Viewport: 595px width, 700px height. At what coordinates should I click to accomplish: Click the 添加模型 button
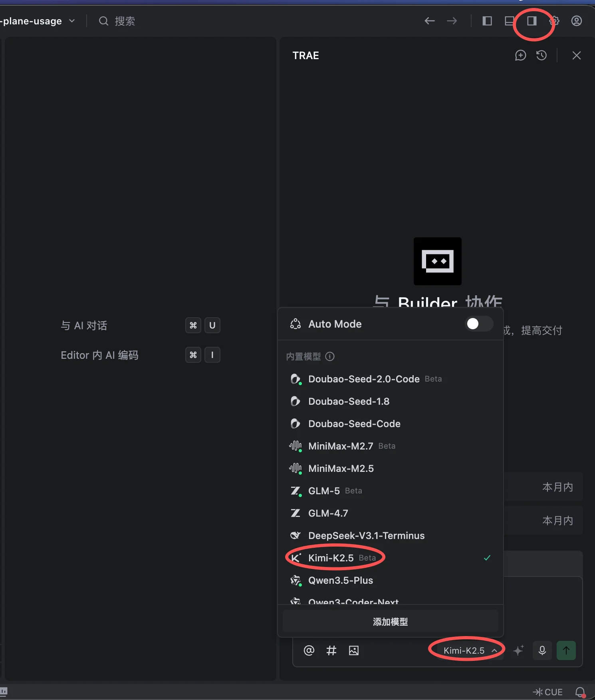[x=390, y=621]
